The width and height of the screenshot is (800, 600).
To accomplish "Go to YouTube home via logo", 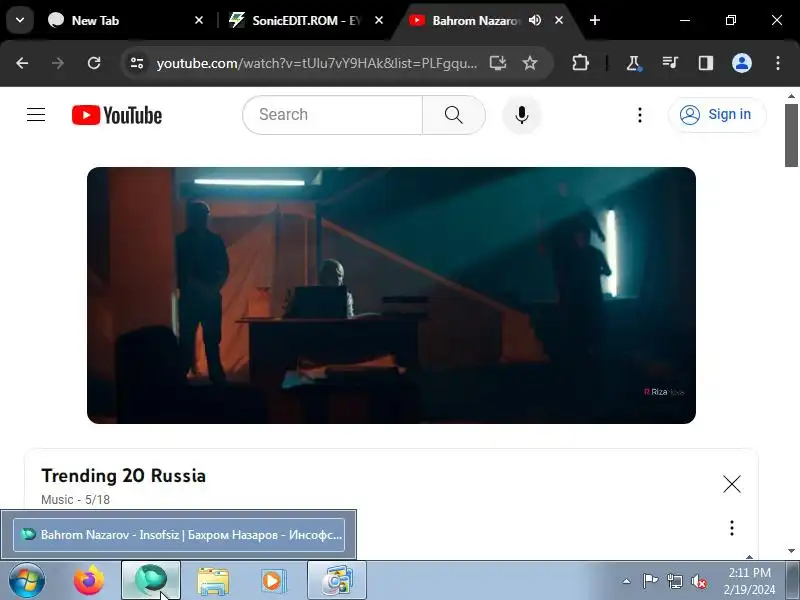I will click(117, 115).
